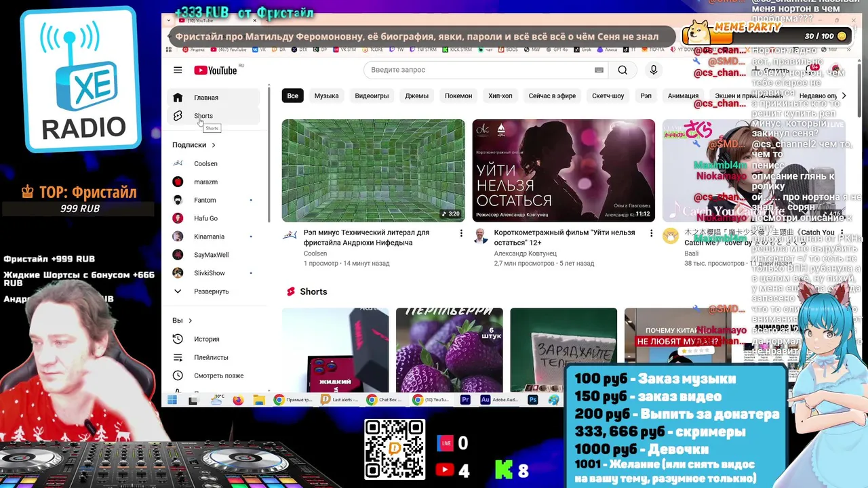Viewport: 868px width, 488px height.
Task: Open the 'Заряжайте' Shorts thumbnail
Action: pyautogui.click(x=564, y=350)
